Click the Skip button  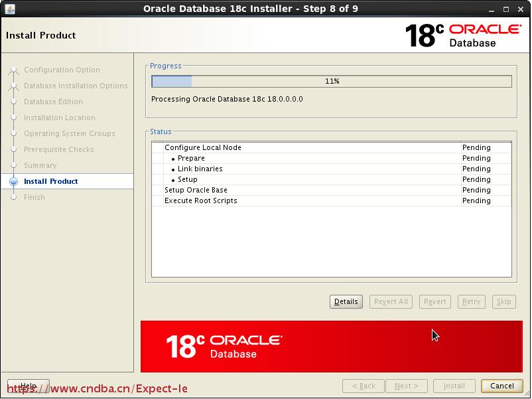point(504,301)
